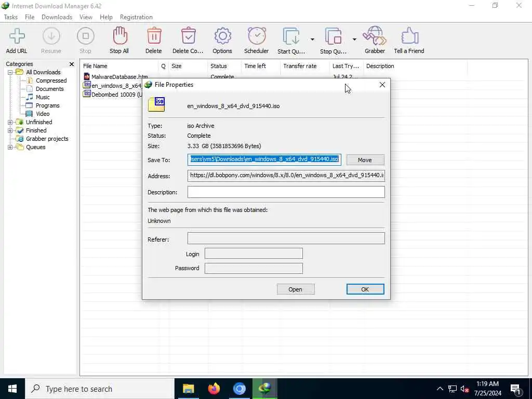Open Stop Queue dropdown arrow

354,39
